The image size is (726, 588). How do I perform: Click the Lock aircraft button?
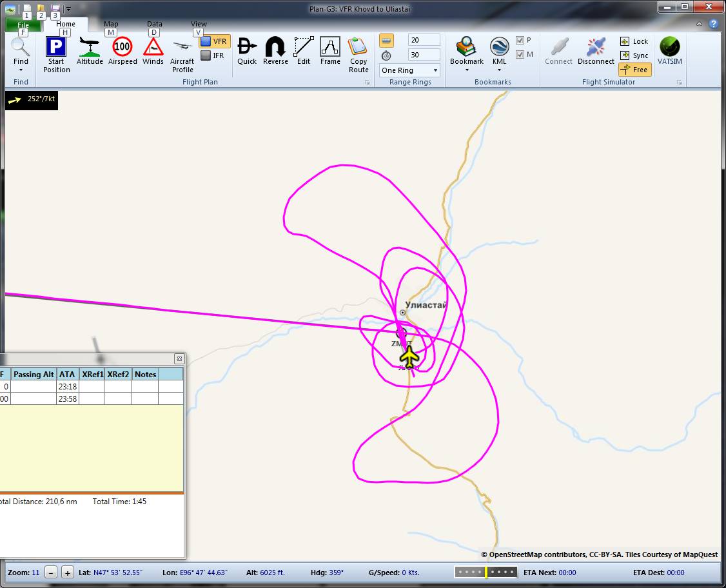[634, 41]
